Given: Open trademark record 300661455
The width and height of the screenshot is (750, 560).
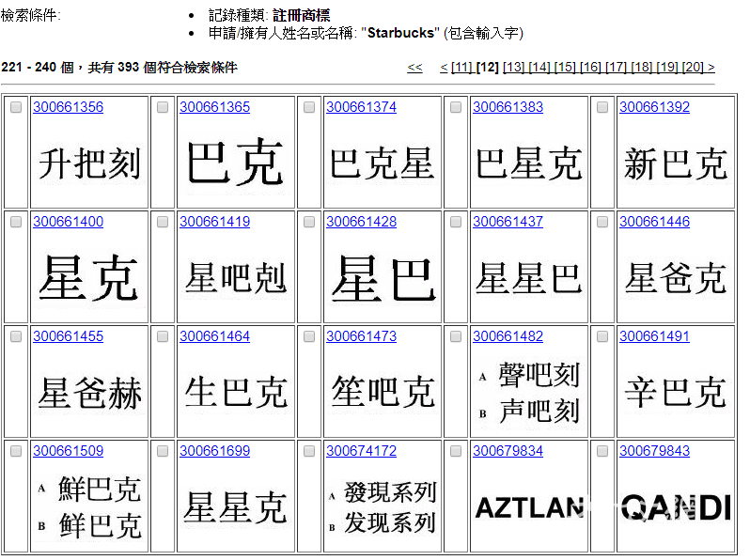Looking at the screenshot, I should [x=68, y=336].
